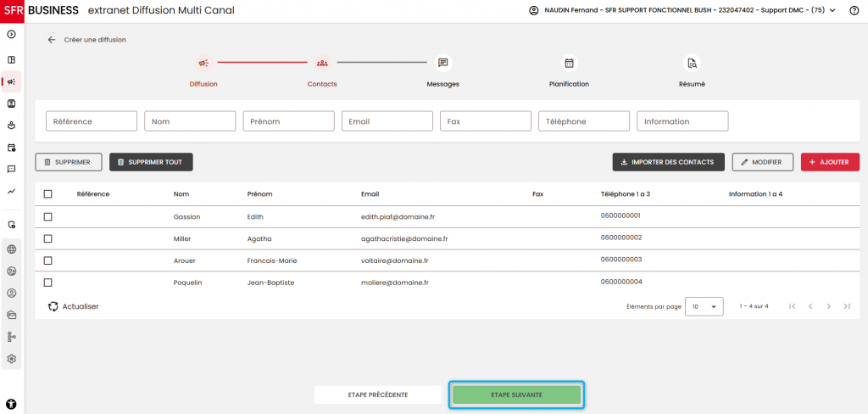Open the chat message icon in sidebar
The height and width of the screenshot is (414, 868).
(11, 169)
